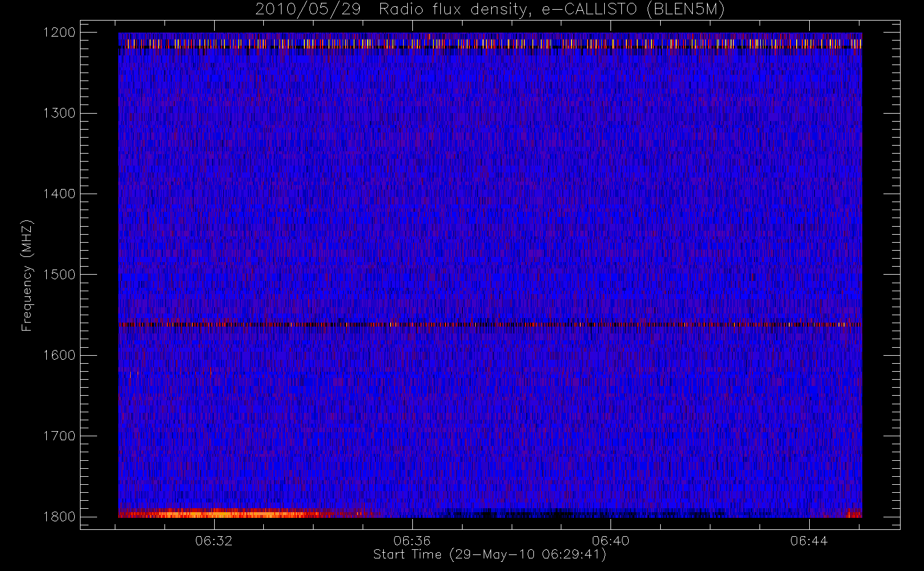Click the "Frequency (MHZ)" axis label

point(27,275)
